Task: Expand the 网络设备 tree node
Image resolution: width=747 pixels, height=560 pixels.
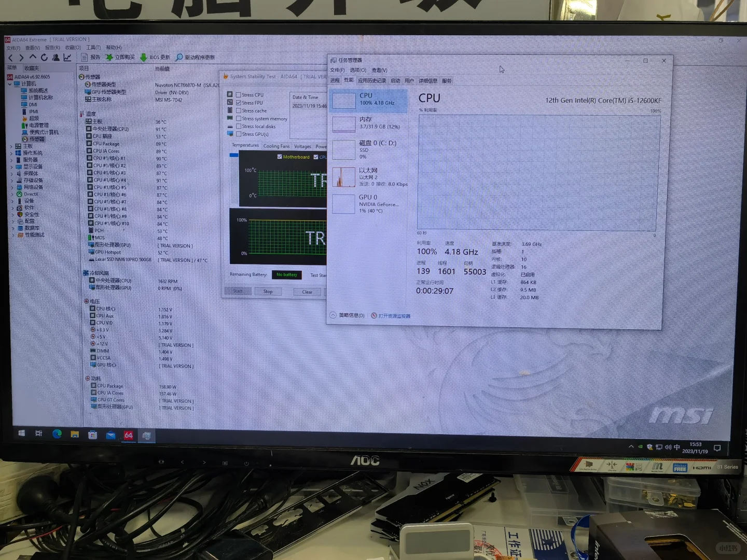Action: point(12,187)
